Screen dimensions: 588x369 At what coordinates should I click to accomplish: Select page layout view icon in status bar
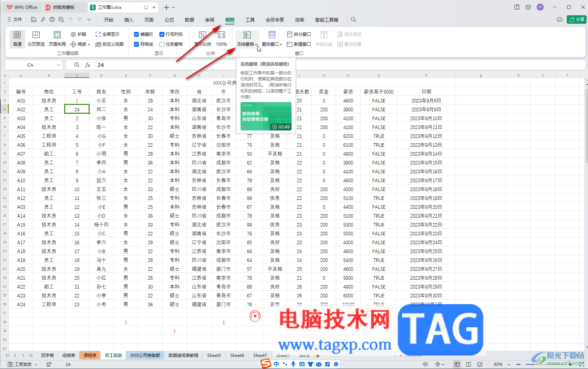click(x=468, y=364)
